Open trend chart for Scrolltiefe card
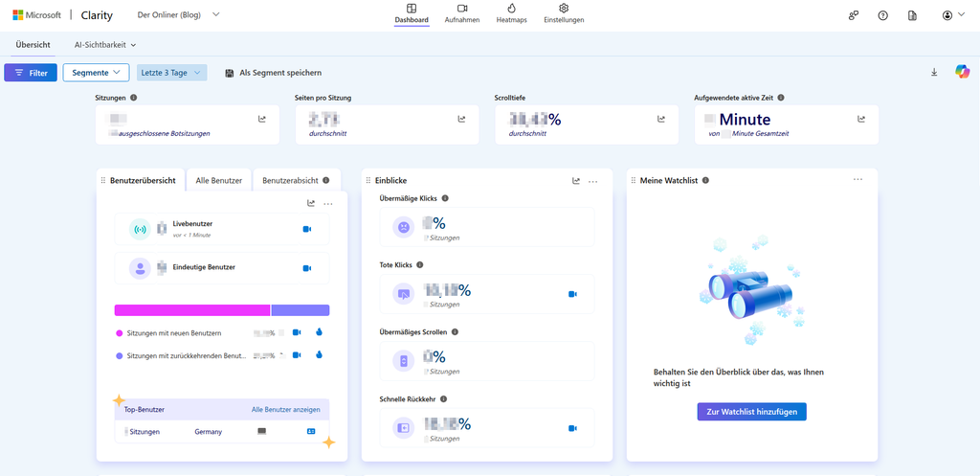The width and height of the screenshot is (980, 476). tap(661, 119)
